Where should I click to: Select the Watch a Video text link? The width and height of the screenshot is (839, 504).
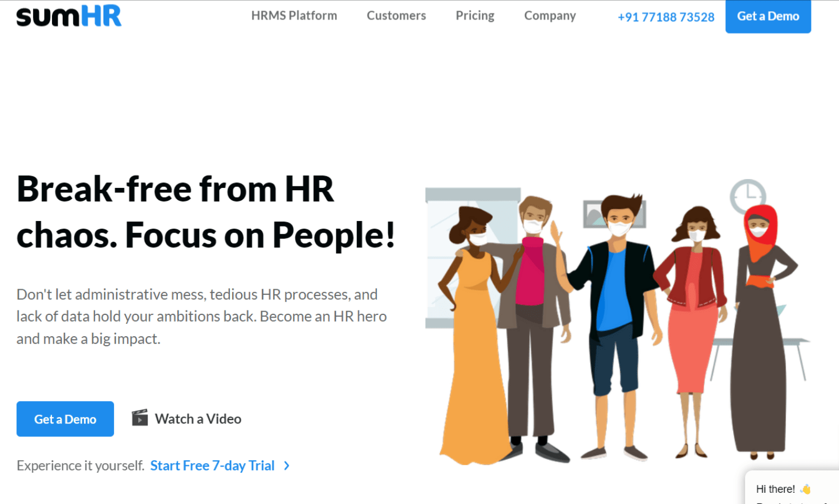point(198,418)
